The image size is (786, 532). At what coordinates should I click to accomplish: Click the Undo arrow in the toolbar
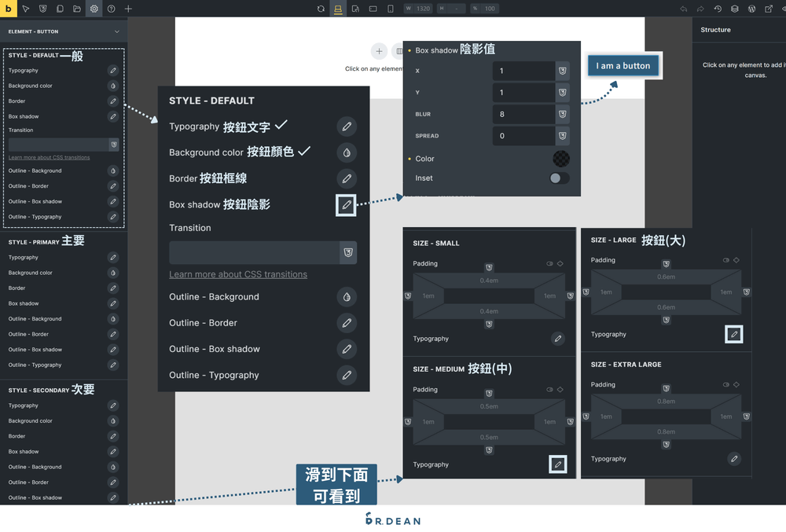683,9
